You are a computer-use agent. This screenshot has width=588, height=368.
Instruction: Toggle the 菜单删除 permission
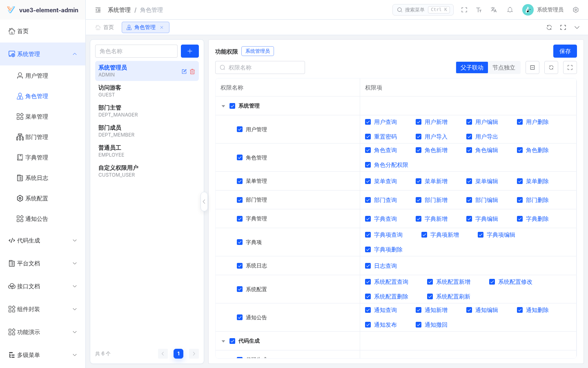pyautogui.click(x=520, y=181)
